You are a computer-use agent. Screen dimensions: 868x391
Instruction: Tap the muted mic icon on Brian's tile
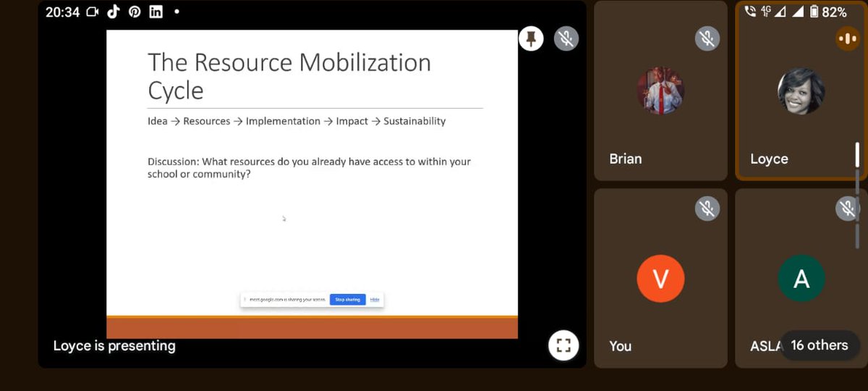tap(707, 38)
